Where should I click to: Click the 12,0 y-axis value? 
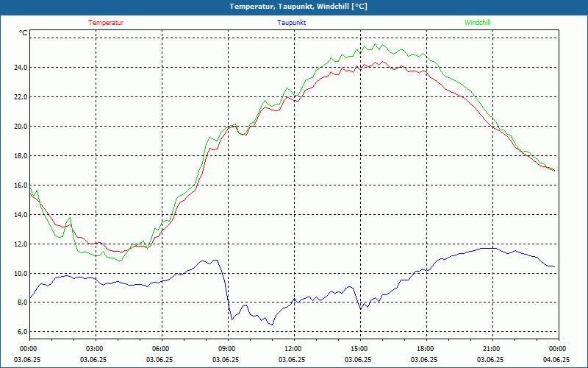pyautogui.click(x=21, y=244)
